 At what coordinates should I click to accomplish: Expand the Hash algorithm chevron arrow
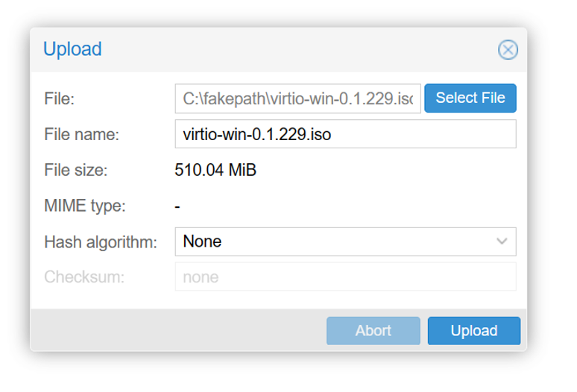tap(502, 241)
